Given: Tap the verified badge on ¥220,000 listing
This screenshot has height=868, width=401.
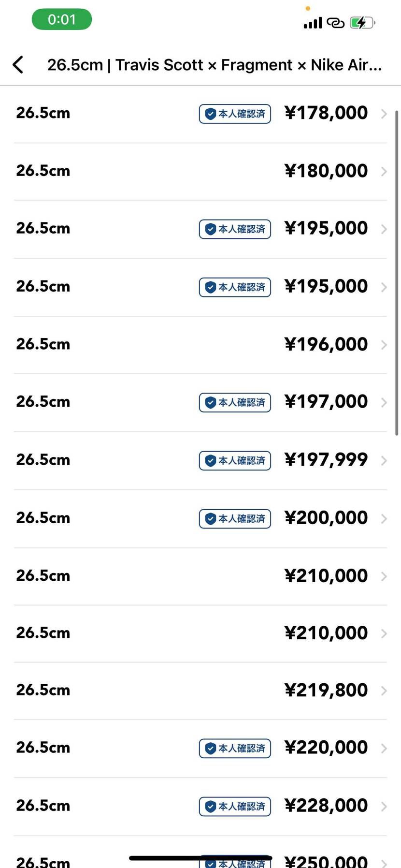Looking at the screenshot, I should pyautogui.click(x=235, y=748).
